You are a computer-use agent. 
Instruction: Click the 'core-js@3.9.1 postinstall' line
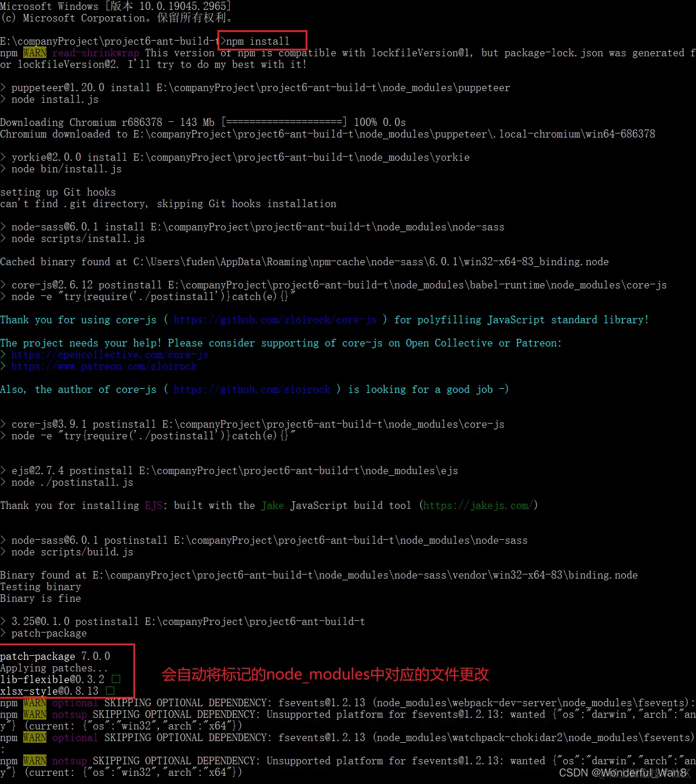(x=252, y=424)
